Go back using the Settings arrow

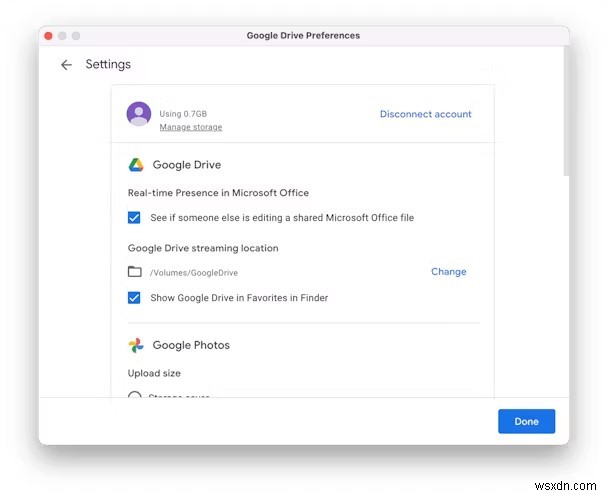66,64
